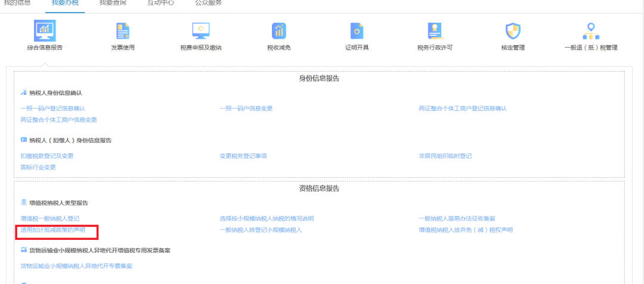Select the 我要办税 tab
The image size is (644, 284).
[x=65, y=3]
